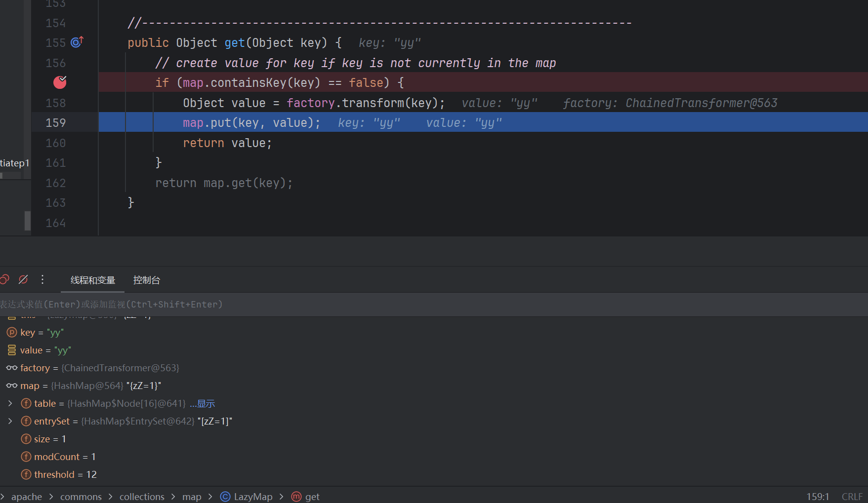Image resolution: width=868 pixels, height=503 pixels.
Task: Toggle mute breakpoints in debug toolbar
Action: point(23,280)
